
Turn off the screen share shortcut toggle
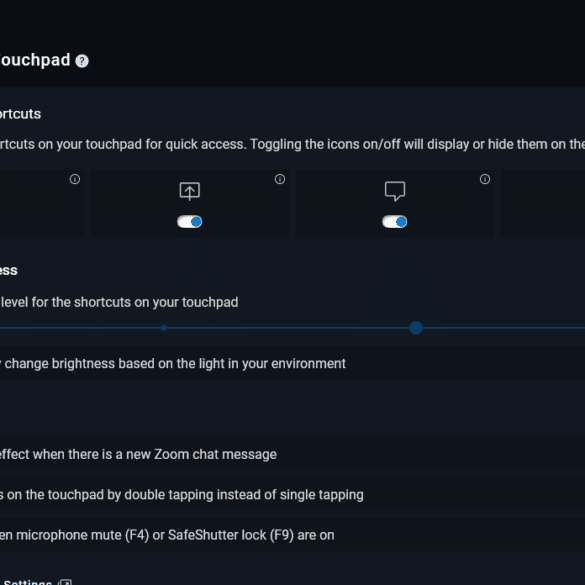[x=190, y=222]
